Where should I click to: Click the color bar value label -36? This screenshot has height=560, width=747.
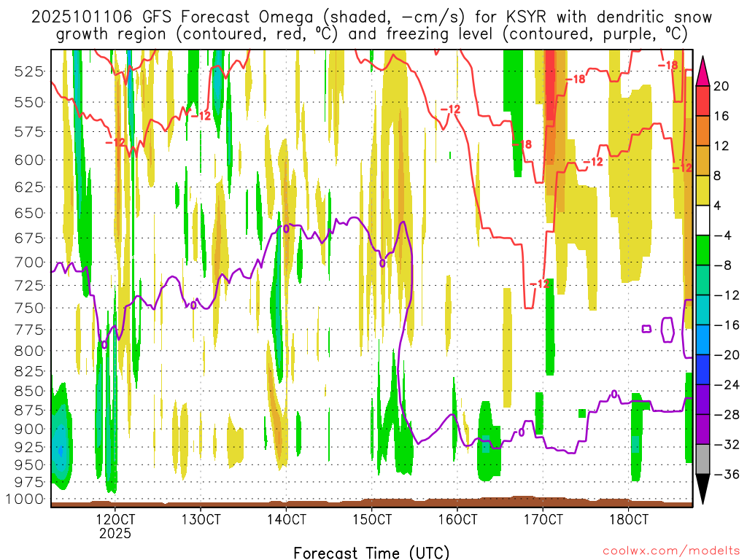pos(727,474)
